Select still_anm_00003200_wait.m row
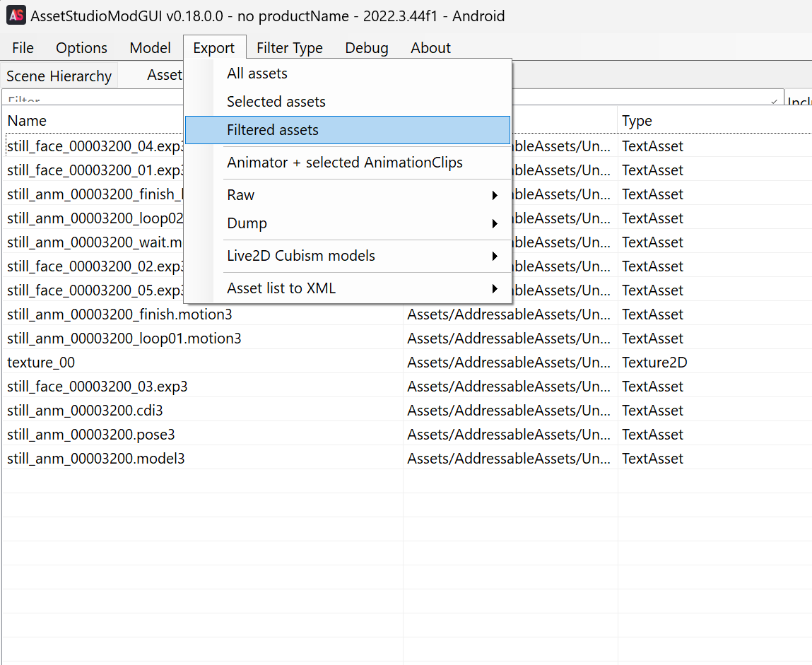Viewport: 812px width, 665px height. pyautogui.click(x=95, y=242)
